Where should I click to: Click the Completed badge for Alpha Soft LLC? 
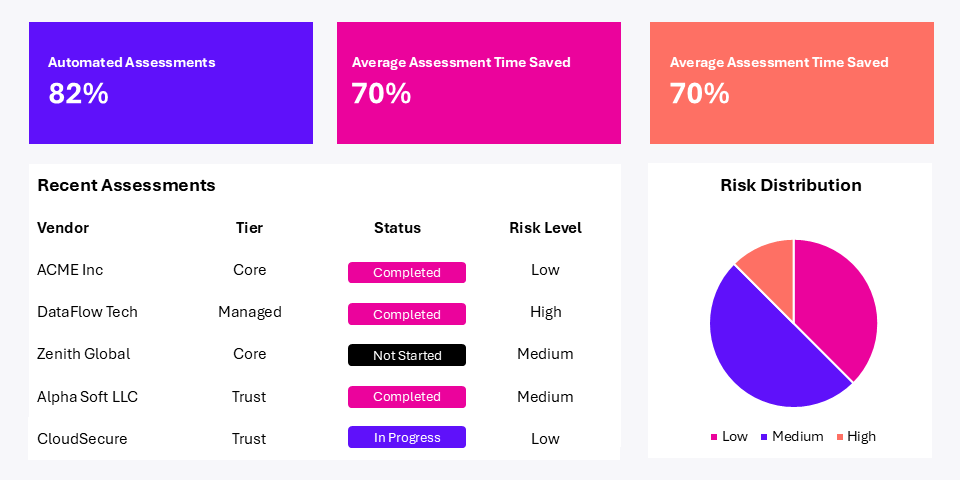point(406,397)
